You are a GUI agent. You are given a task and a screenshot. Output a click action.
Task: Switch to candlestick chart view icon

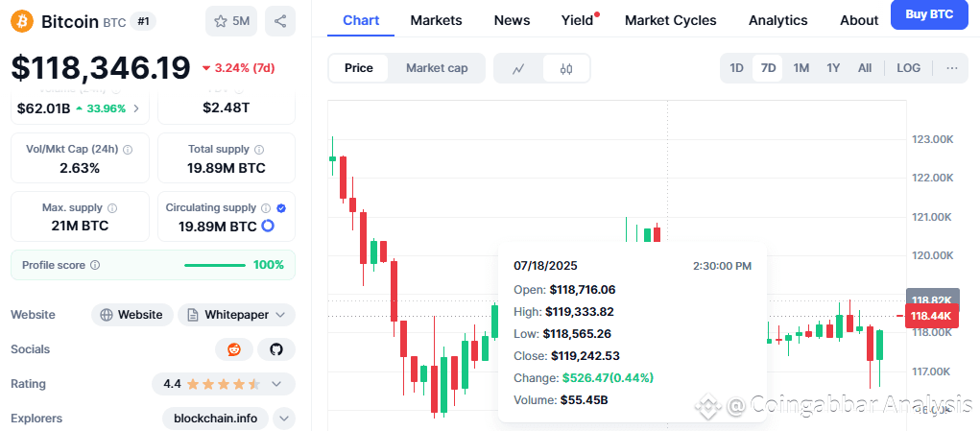tap(566, 68)
